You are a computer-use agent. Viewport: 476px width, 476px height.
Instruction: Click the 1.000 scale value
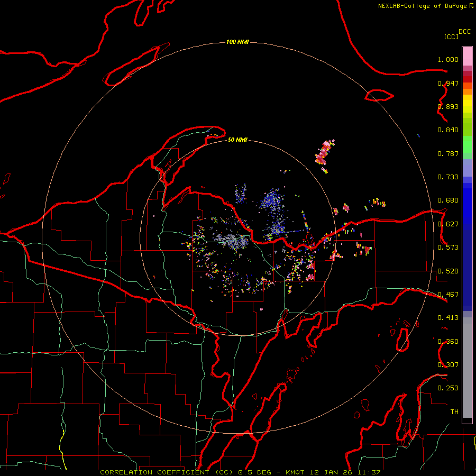click(448, 59)
